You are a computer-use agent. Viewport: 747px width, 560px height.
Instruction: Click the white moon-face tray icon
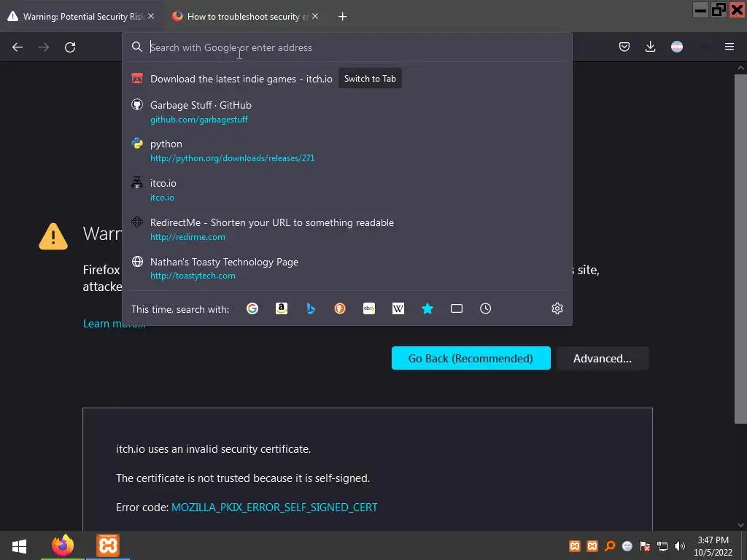[x=627, y=546]
